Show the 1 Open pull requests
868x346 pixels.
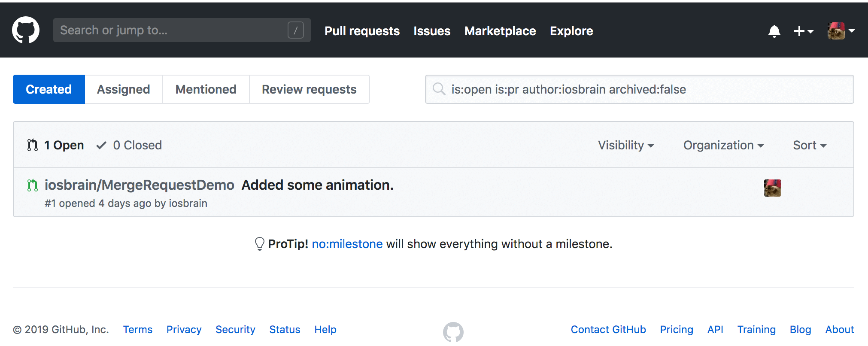click(x=56, y=145)
